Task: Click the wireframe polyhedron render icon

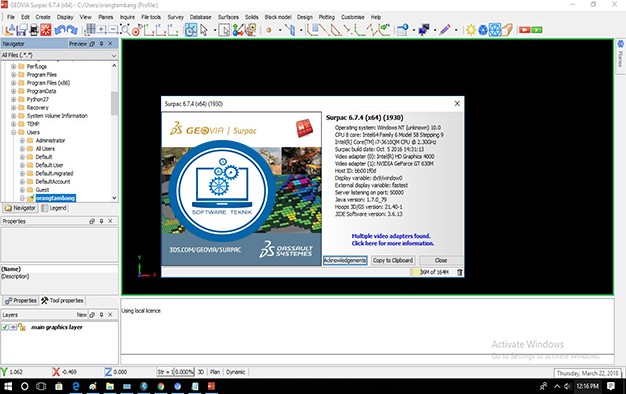Action: click(495, 30)
